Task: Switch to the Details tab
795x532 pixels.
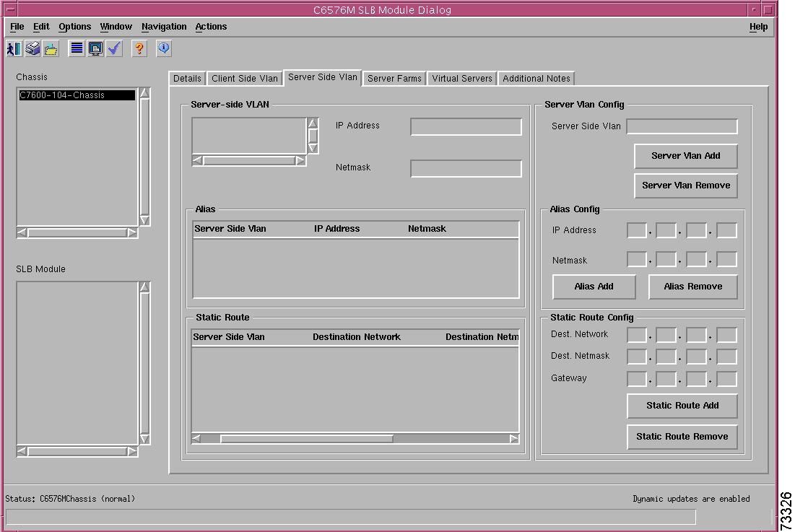Action: tap(187, 79)
